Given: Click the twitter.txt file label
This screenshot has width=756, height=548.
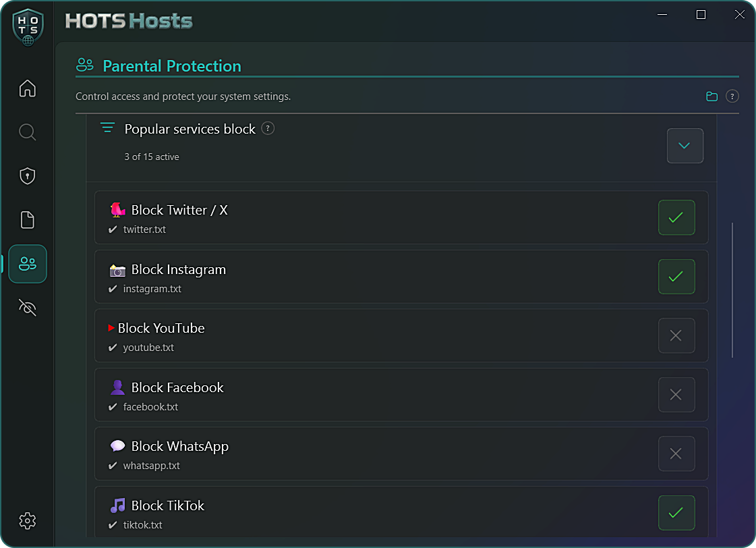Looking at the screenshot, I should tap(144, 229).
